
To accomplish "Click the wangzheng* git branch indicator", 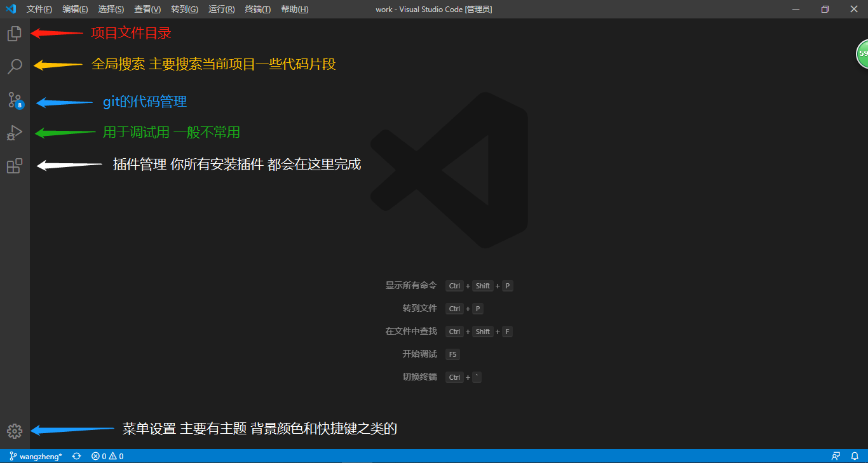I will click(x=36, y=456).
